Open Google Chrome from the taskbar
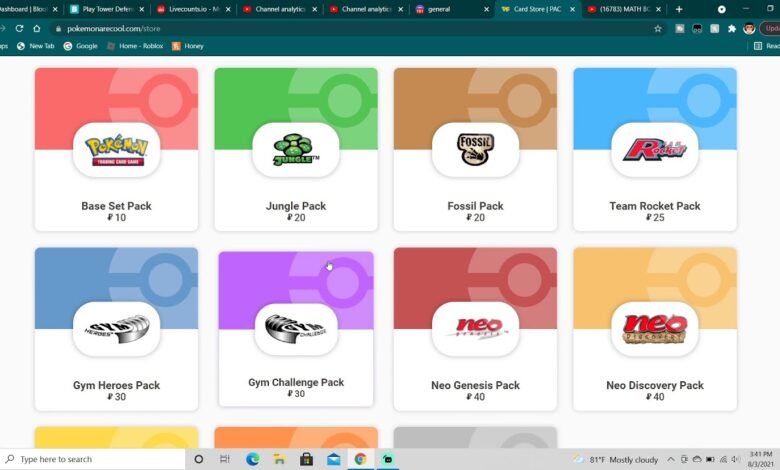 360,459
